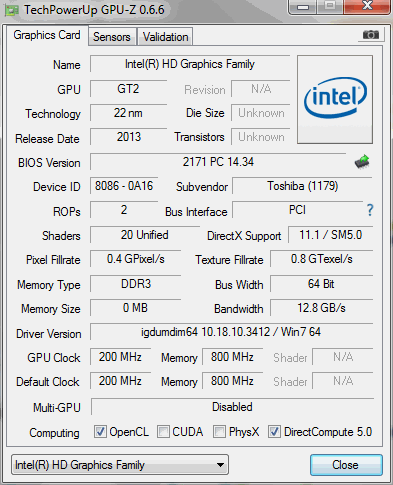Click the BIOS save chip icon

(x=362, y=162)
